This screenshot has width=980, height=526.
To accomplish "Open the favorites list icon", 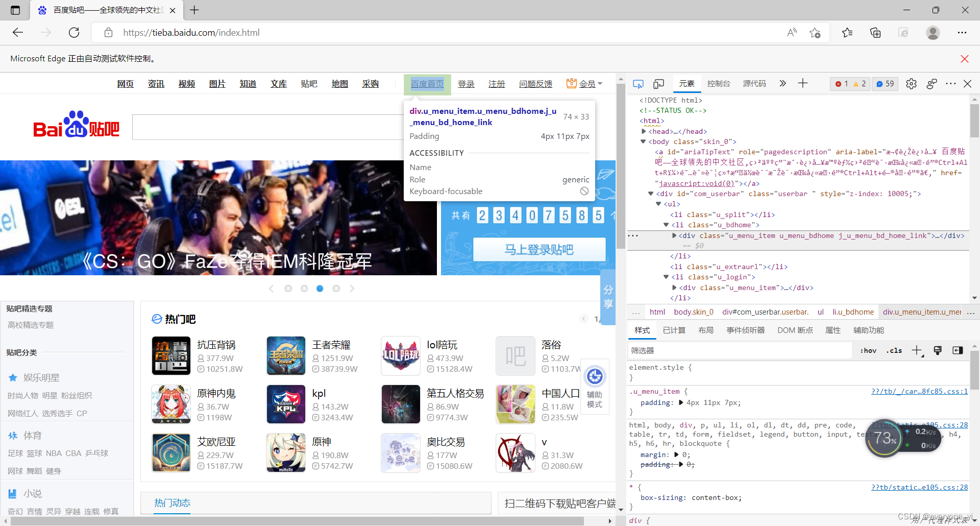I will point(848,33).
